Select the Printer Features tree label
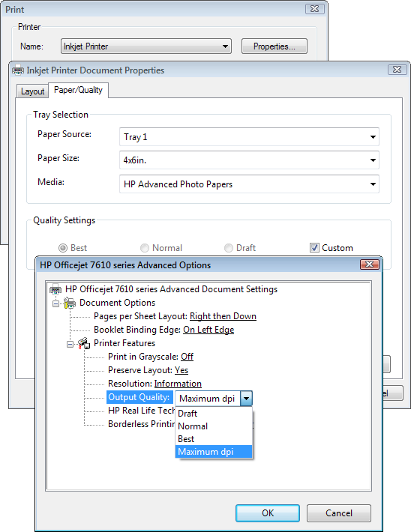Screen dimensions: 411x532 click(x=124, y=343)
